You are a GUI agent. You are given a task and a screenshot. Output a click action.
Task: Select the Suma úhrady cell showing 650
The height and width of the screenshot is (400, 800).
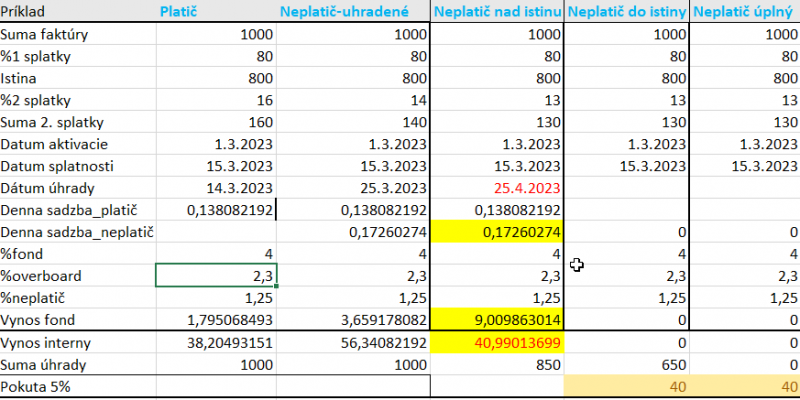click(627, 365)
